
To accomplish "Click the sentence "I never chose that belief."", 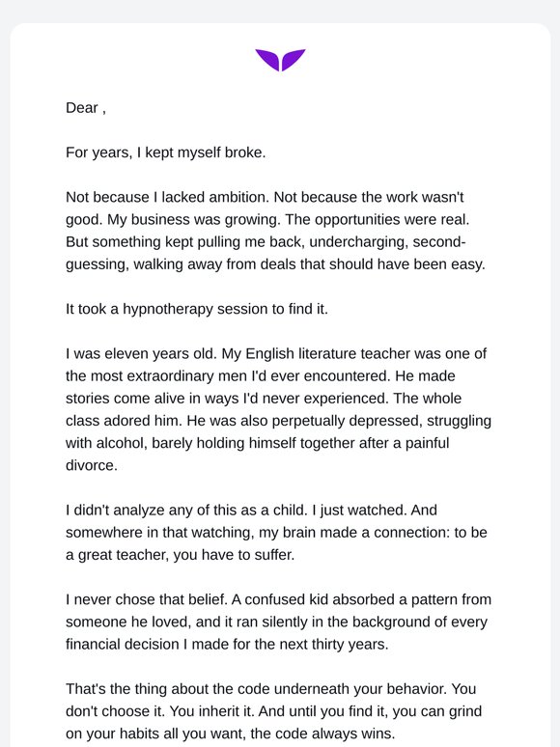I will 147,599.
